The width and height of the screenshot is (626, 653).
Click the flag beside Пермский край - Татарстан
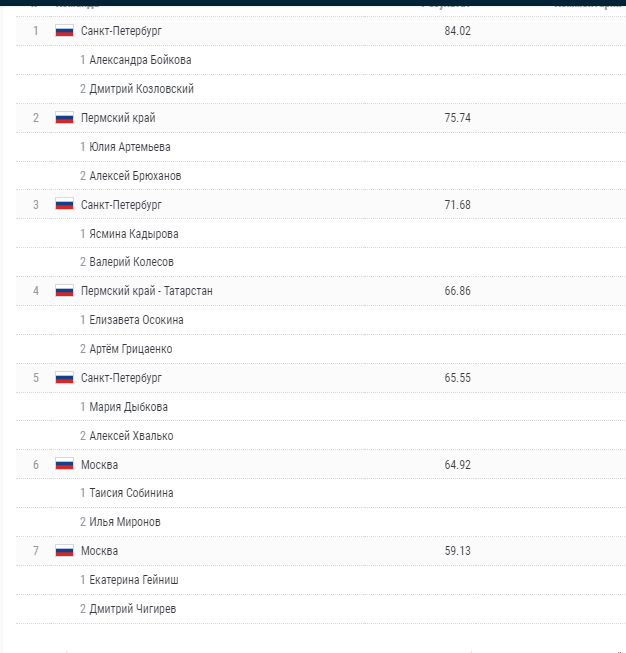click(x=65, y=291)
